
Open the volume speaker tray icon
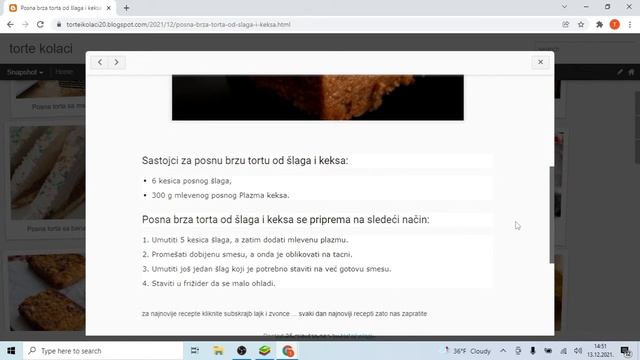click(578, 351)
